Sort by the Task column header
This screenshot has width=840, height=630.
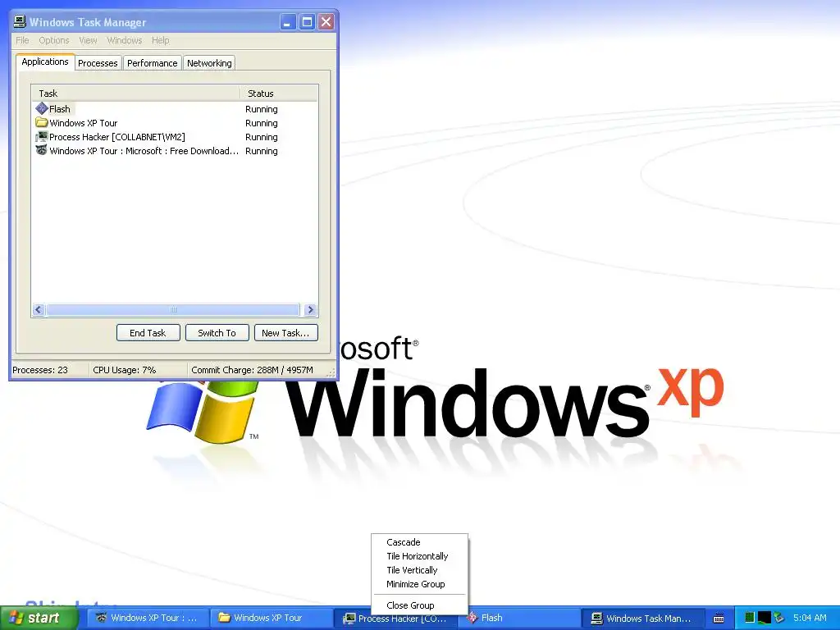(135, 94)
